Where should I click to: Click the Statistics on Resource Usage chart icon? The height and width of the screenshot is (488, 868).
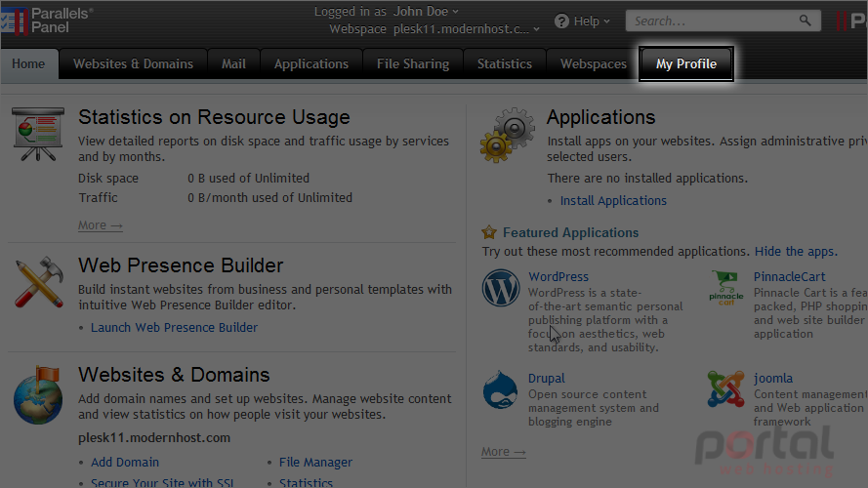point(38,135)
